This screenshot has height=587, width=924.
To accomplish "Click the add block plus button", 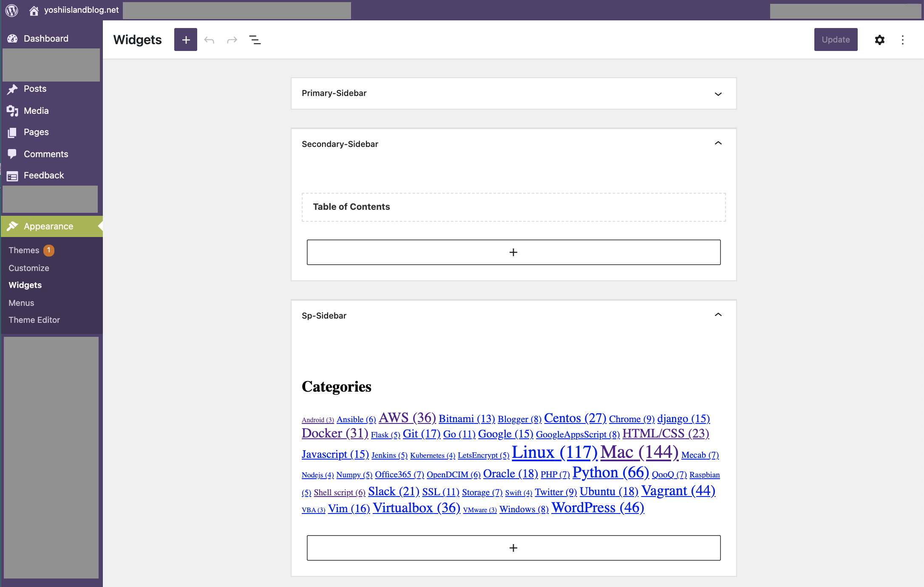I will pos(186,40).
